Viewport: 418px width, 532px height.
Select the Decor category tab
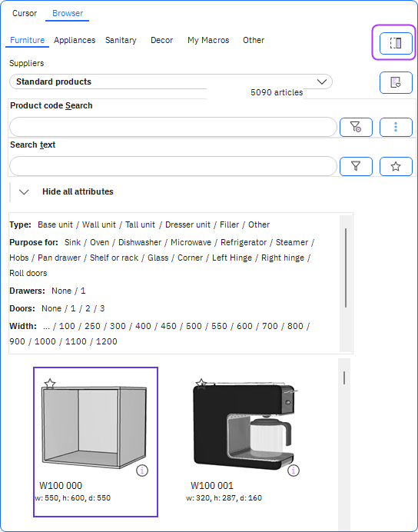pos(161,40)
